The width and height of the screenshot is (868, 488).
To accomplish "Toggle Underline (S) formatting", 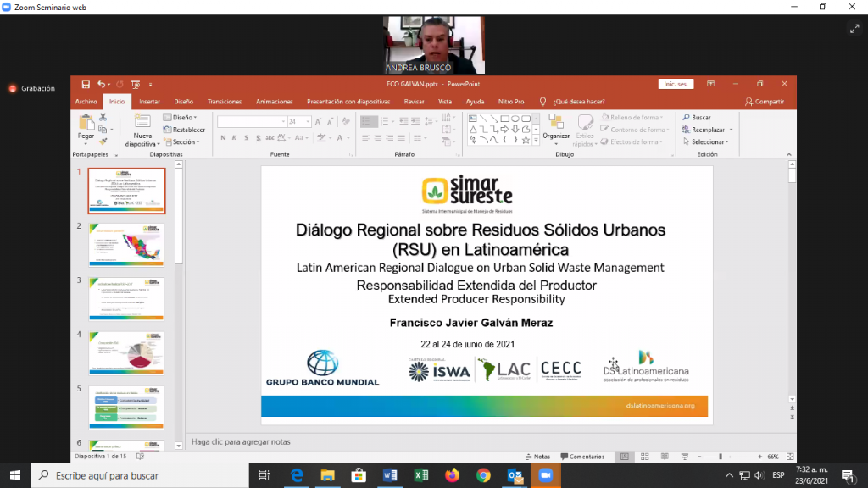I will 247,138.
